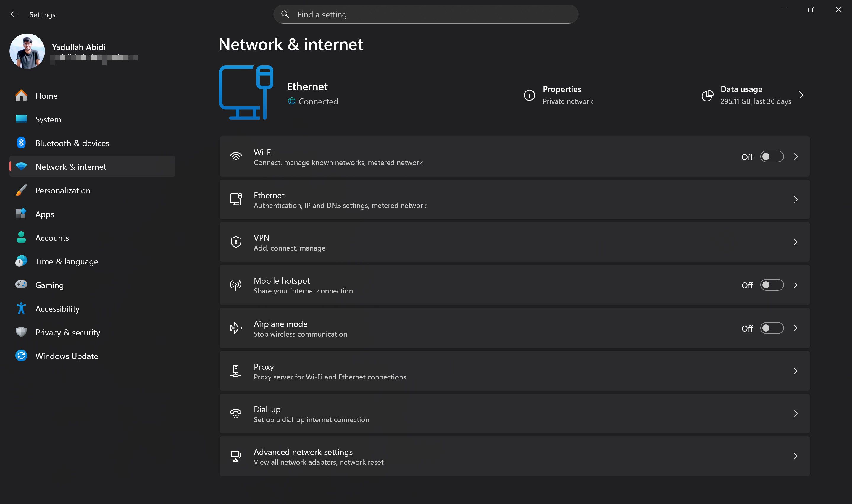Select the Bluetooth & devices icon in sidebar
Viewport: 852px width, 504px height.
coord(21,143)
